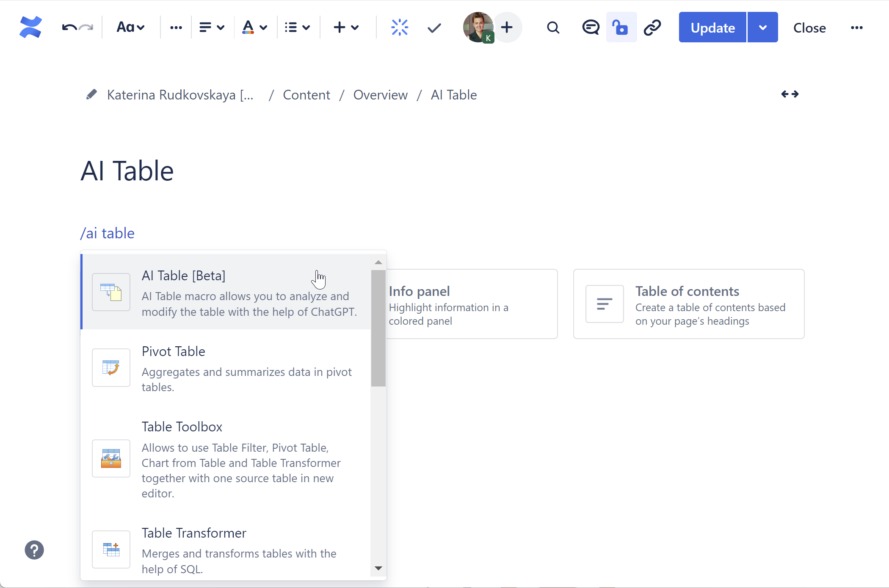Insert an action item checkmark

click(434, 28)
